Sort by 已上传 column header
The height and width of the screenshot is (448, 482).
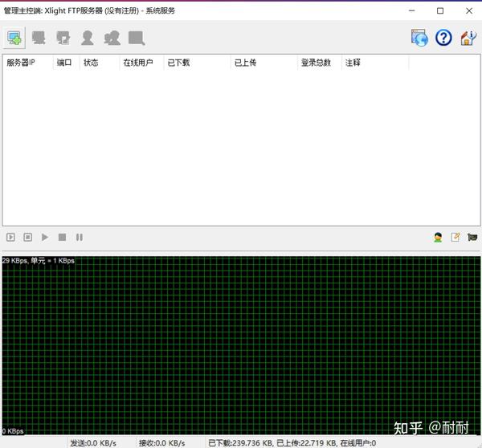point(263,63)
